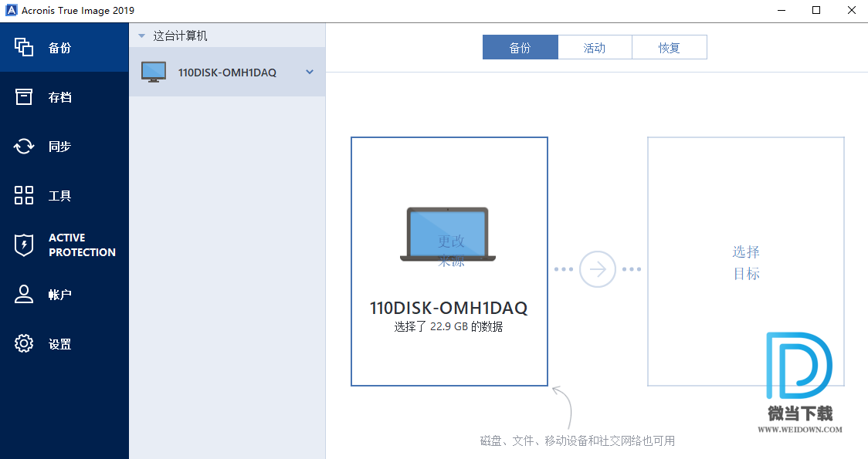
Task: Close the Acronis True Image window
Action: click(x=851, y=10)
